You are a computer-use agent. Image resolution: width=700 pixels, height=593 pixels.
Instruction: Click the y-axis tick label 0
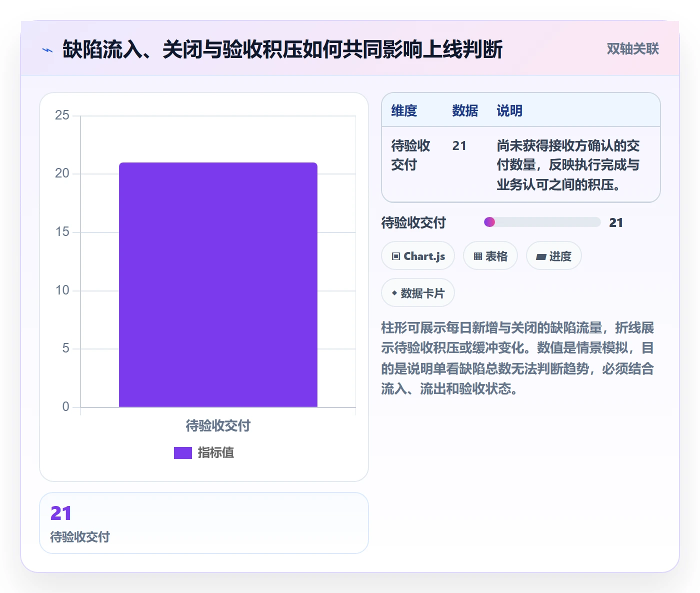[x=65, y=407]
